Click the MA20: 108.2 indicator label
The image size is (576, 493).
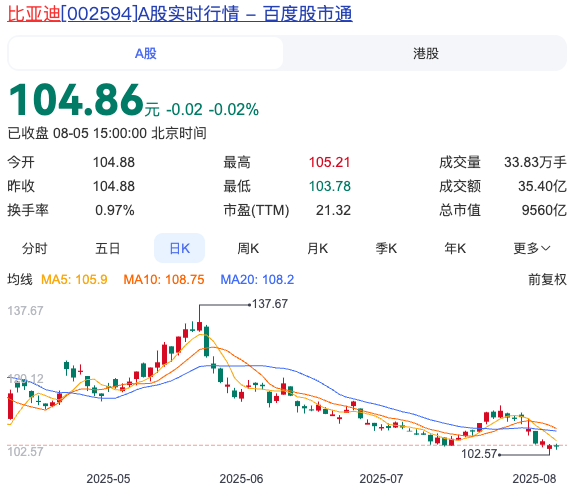pyautogui.click(x=257, y=280)
